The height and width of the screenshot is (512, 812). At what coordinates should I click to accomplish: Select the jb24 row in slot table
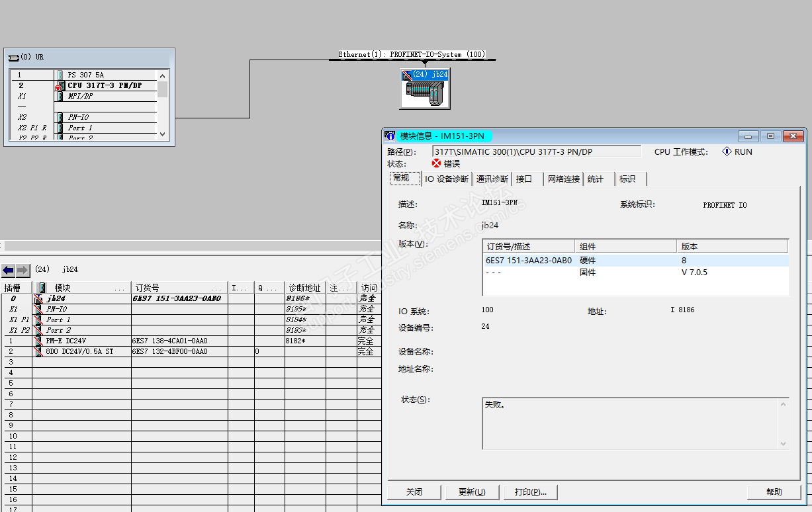pos(191,298)
